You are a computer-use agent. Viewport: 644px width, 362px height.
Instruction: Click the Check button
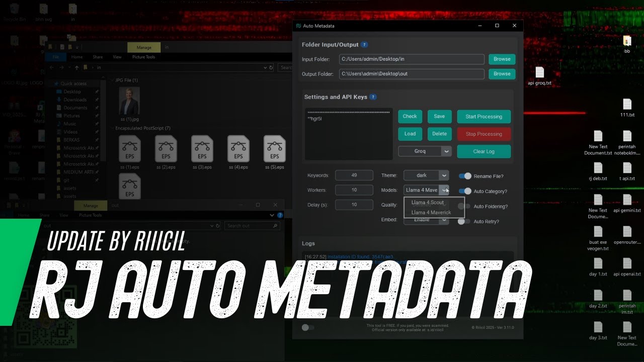[410, 116]
